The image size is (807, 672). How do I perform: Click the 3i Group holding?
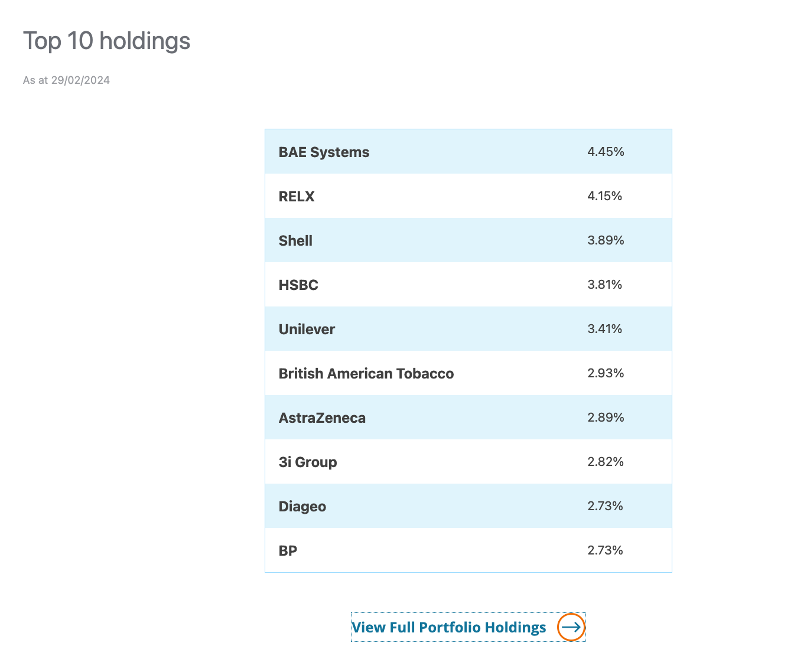coord(308,462)
